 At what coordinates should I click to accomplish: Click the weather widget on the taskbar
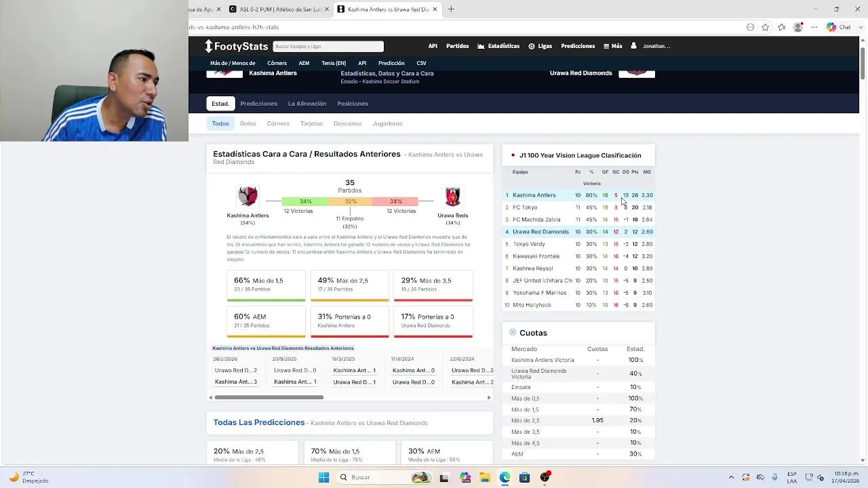click(x=28, y=477)
